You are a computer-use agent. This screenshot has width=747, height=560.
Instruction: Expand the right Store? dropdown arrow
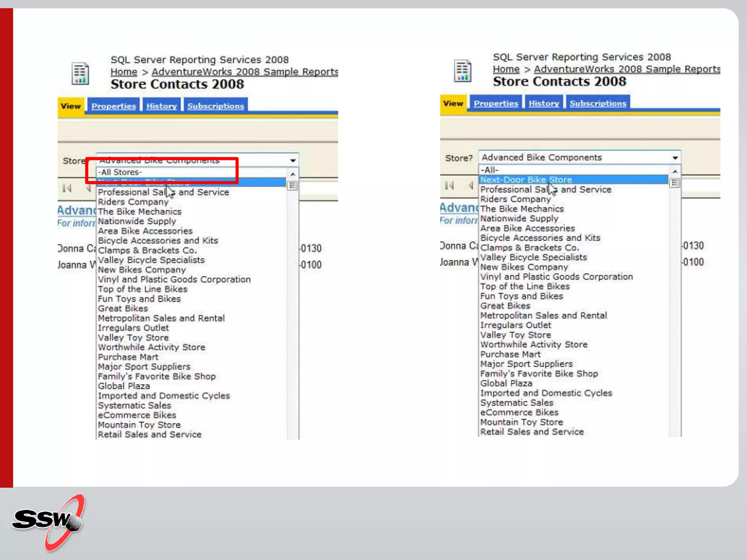pyautogui.click(x=675, y=158)
